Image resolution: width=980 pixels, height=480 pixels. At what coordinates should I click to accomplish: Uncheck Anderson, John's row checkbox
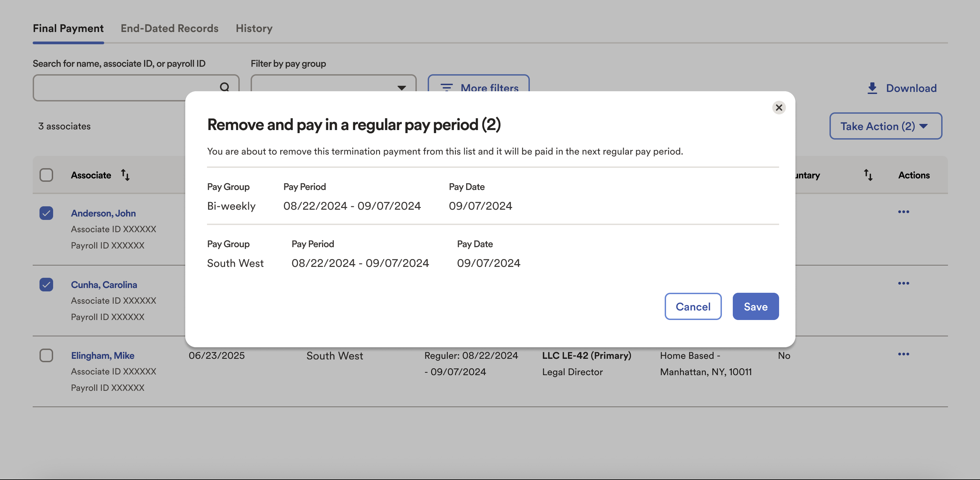click(46, 213)
